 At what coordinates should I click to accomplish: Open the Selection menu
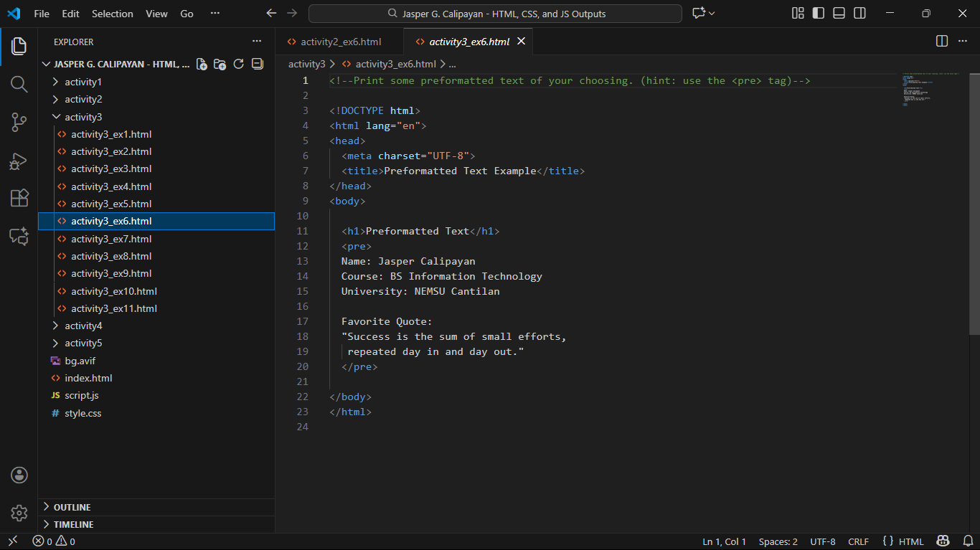pyautogui.click(x=112, y=14)
